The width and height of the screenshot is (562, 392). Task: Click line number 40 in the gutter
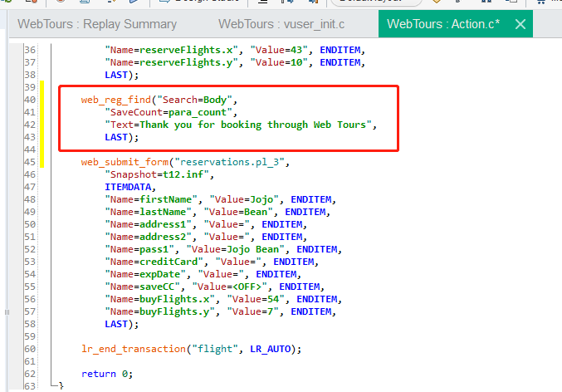(30, 100)
